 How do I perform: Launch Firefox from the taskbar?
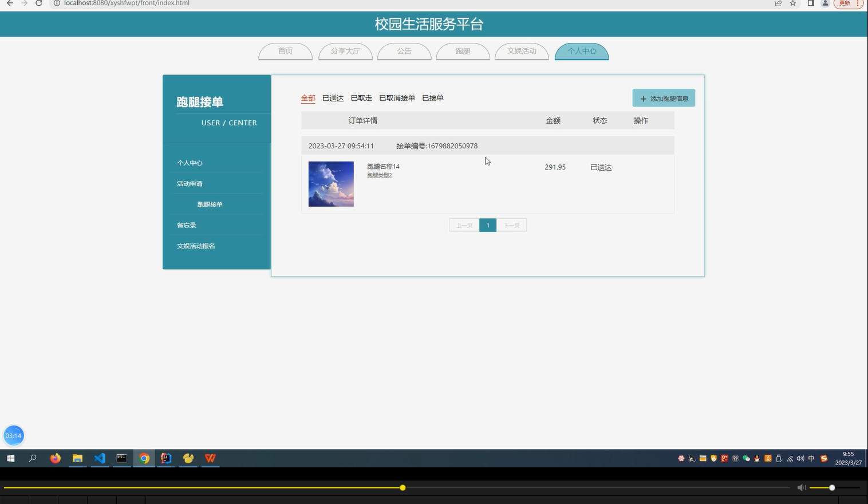click(55, 458)
